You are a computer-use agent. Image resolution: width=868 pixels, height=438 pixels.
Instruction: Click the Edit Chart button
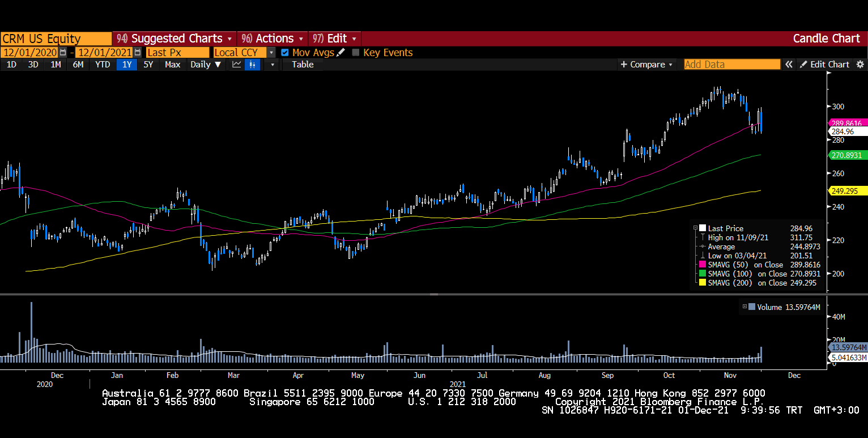(824, 65)
